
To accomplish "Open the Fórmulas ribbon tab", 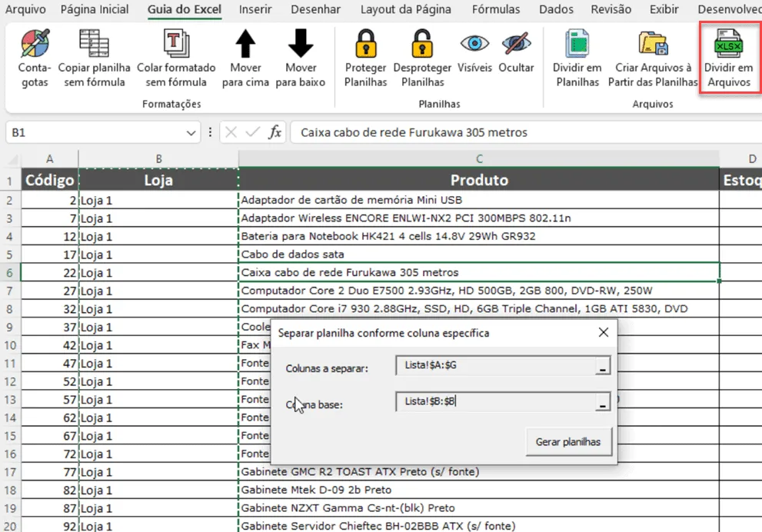I will pos(496,9).
